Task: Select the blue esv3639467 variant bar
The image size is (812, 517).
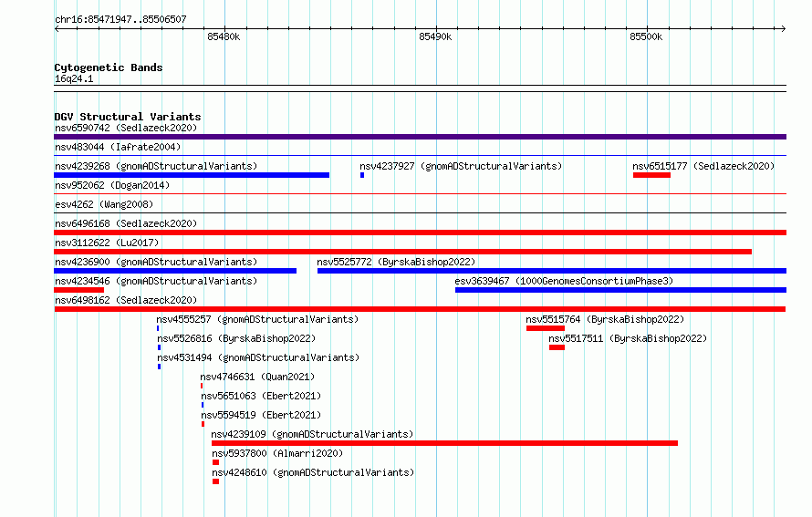Action: pos(621,290)
